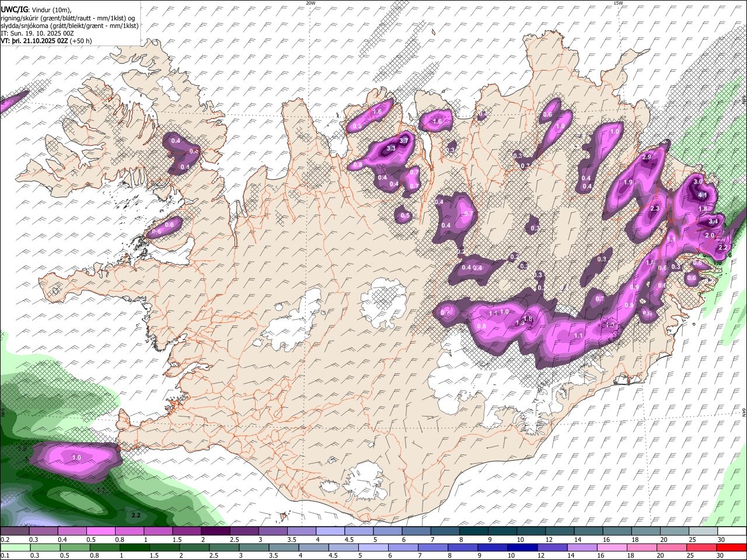Click the "3.7" precipitation value on the map

pos(403,141)
